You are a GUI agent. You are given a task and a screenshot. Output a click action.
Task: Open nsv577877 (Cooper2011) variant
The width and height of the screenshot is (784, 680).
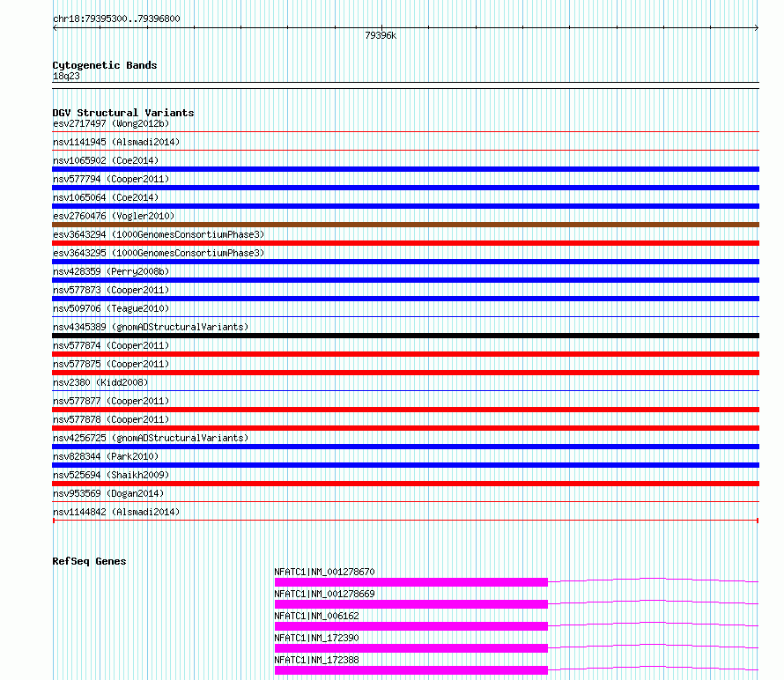coord(111,401)
